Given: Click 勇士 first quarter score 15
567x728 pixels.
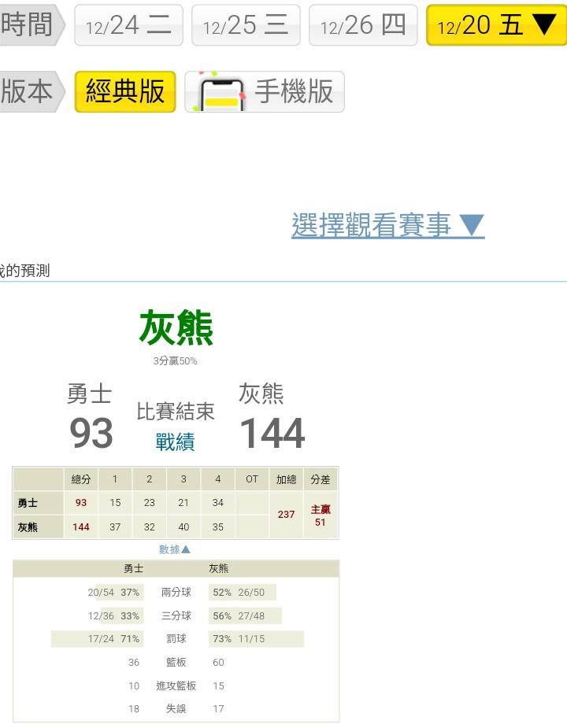Looking at the screenshot, I should coord(115,503).
